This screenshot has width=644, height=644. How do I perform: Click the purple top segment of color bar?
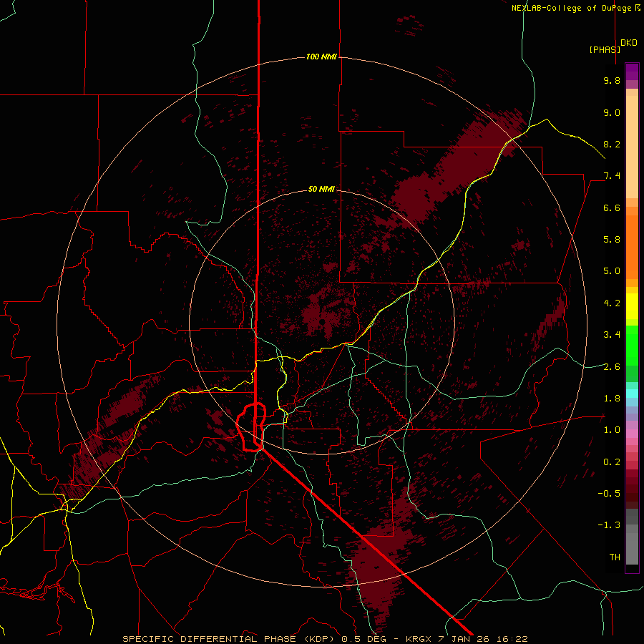[632, 72]
